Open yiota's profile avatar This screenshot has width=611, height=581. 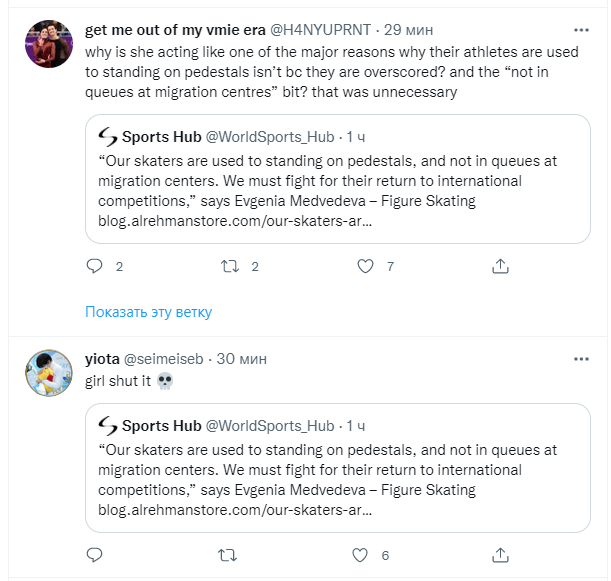[47, 373]
